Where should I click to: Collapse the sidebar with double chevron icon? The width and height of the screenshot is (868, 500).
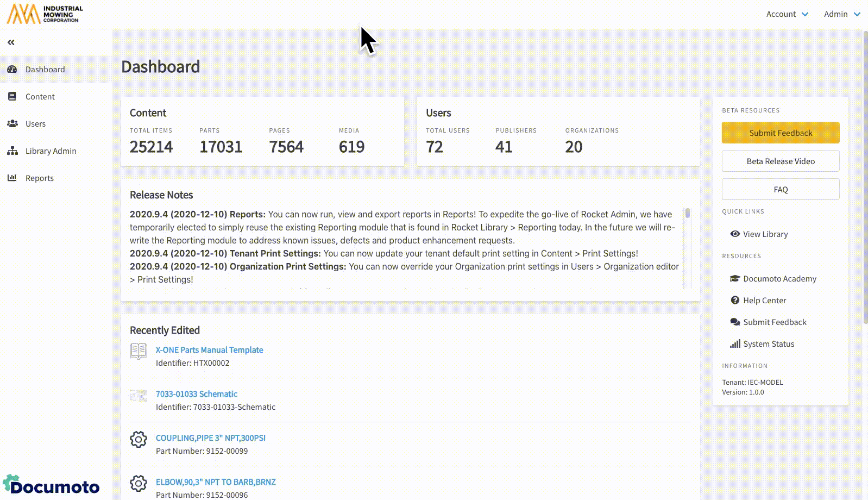(x=11, y=42)
